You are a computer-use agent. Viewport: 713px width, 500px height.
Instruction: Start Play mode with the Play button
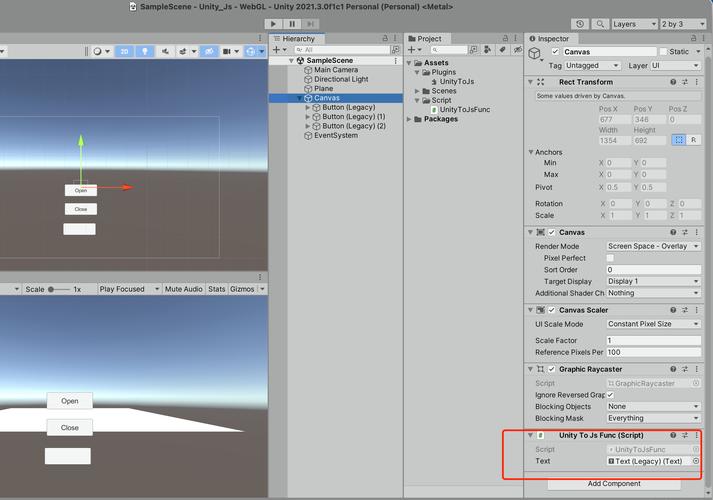(x=273, y=24)
